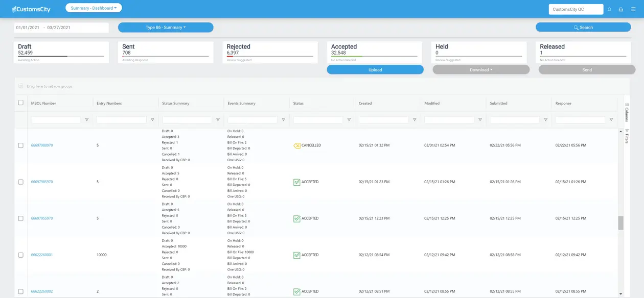Click the Entry Numbers filter funnel icon
Image resolution: width=644 pixels, height=298 pixels.
152,120
